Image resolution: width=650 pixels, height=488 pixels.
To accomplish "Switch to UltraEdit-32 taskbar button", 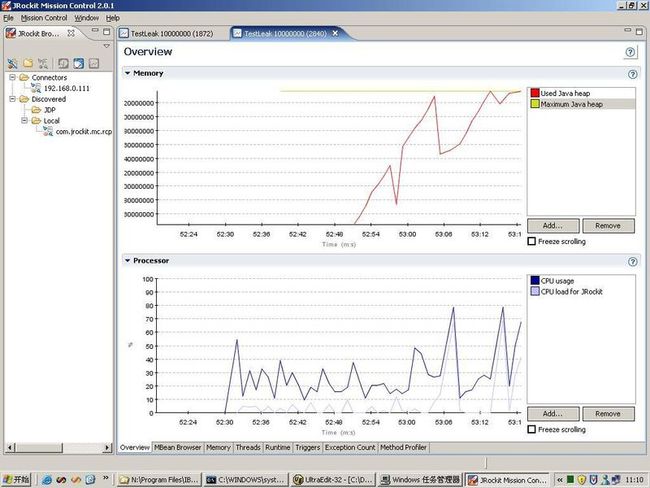I will [x=333, y=480].
